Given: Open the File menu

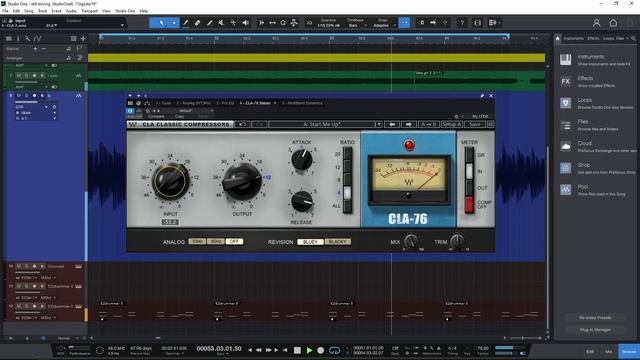Looking at the screenshot, I should click(5, 11).
